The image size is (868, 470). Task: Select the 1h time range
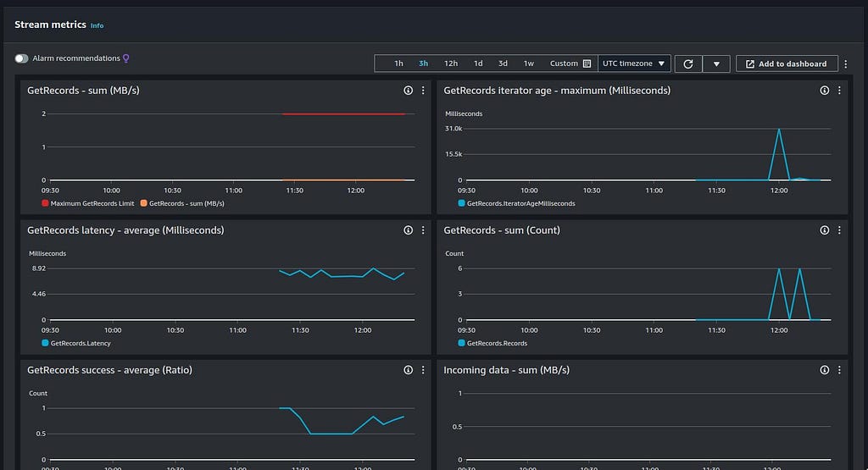[x=398, y=64]
